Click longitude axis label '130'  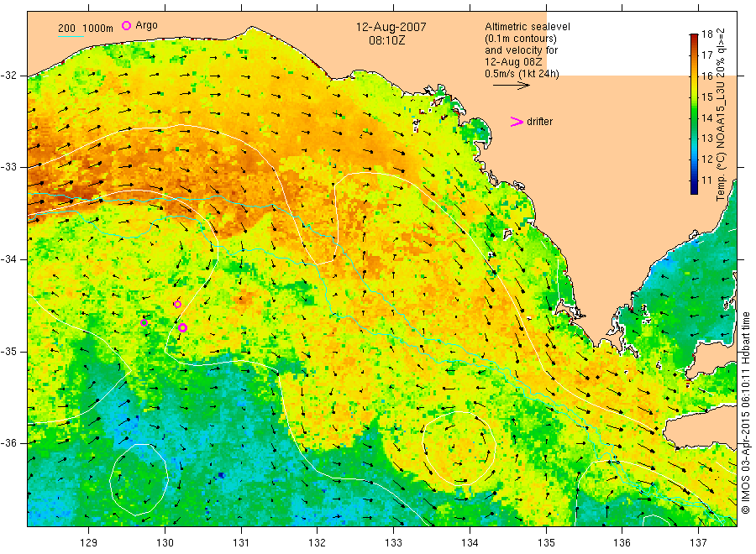[165, 543]
